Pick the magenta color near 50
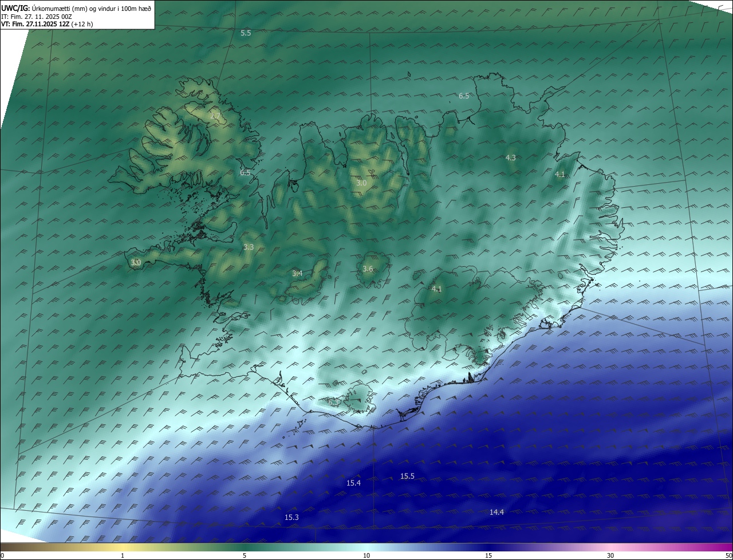The width and height of the screenshot is (733, 560). [x=727, y=547]
